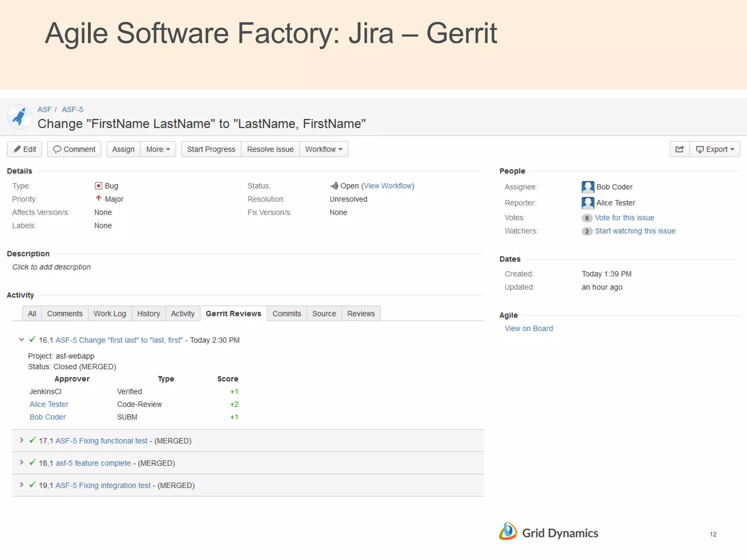Click to add description field
This screenshot has height=560, width=747.
tap(51, 267)
